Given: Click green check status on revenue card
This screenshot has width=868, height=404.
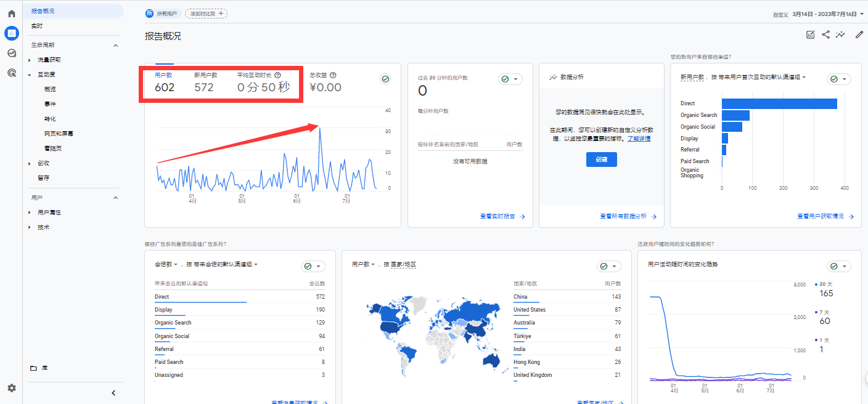Looking at the screenshot, I should pyautogui.click(x=385, y=79).
